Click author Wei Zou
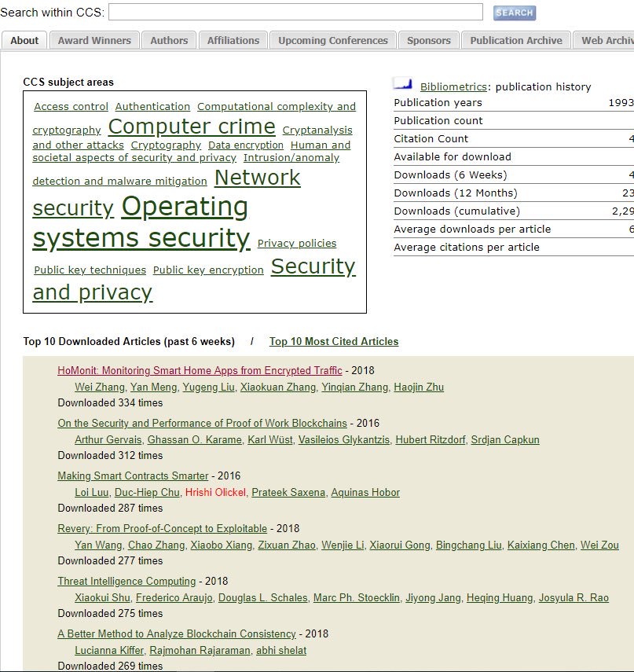 tap(599, 545)
